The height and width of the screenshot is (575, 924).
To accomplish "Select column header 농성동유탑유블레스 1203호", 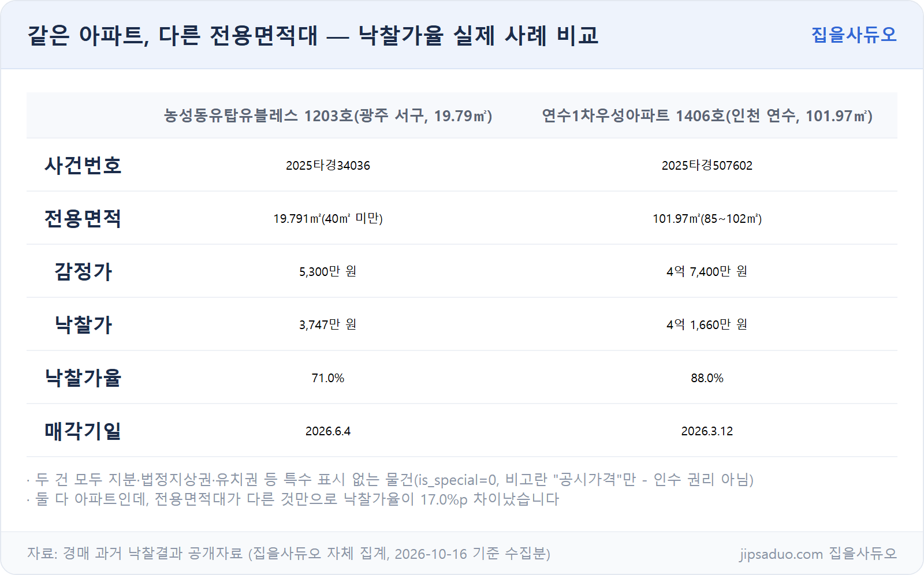I will pos(328,116).
